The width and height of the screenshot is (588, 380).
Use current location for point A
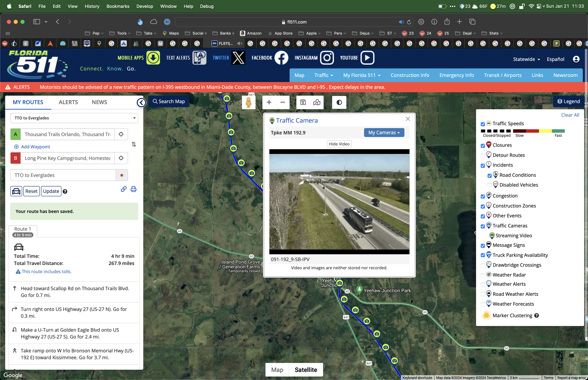(x=121, y=134)
